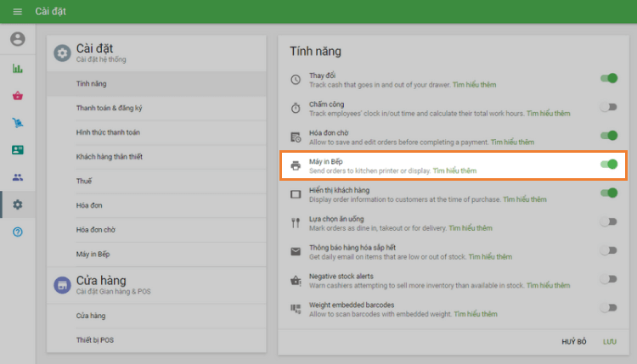Open the help question mark icon
The height and width of the screenshot is (364, 637).
pyautogui.click(x=18, y=232)
